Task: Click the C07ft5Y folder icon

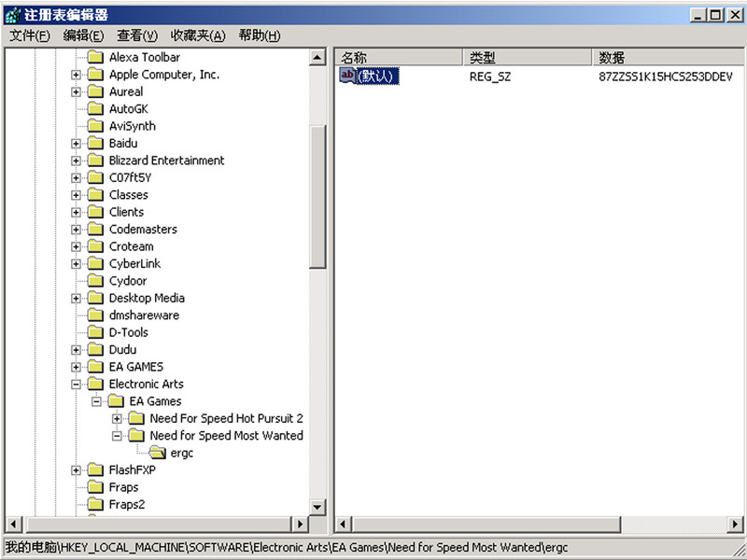Action: 96,177
